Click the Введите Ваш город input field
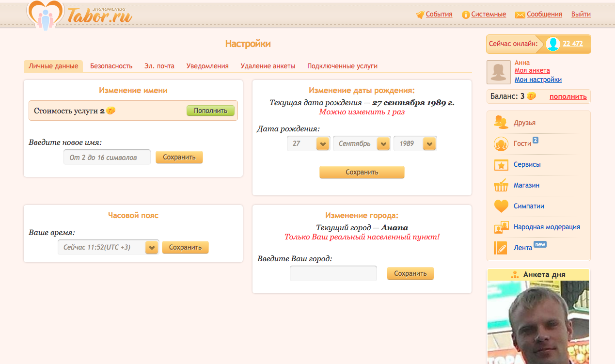This screenshot has width=615, height=364. pyautogui.click(x=333, y=273)
